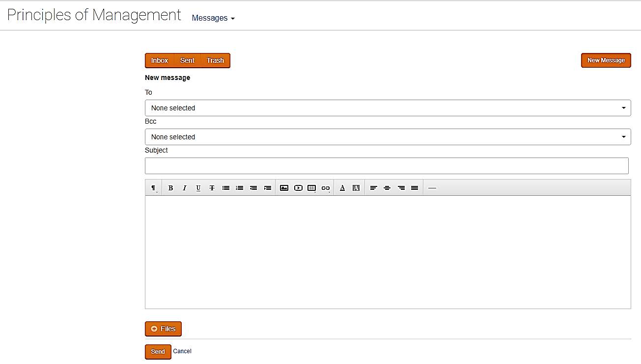
Task: Click inside the message body editor
Action: point(388,252)
